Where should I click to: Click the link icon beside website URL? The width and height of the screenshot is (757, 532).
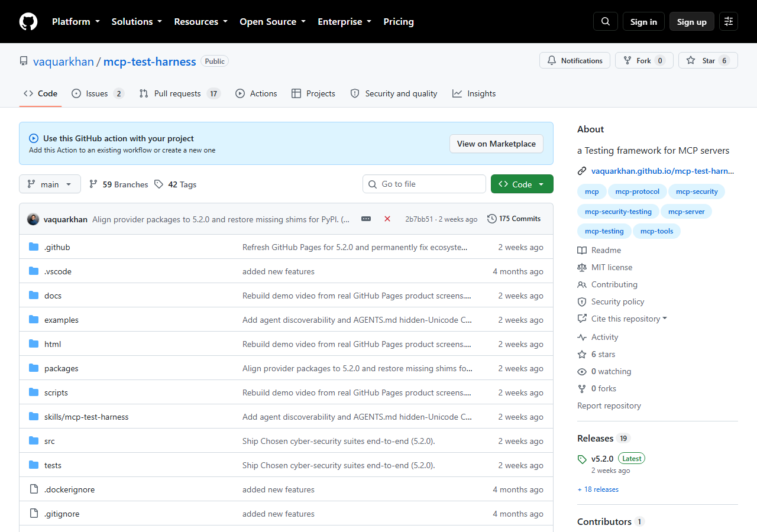(x=582, y=171)
